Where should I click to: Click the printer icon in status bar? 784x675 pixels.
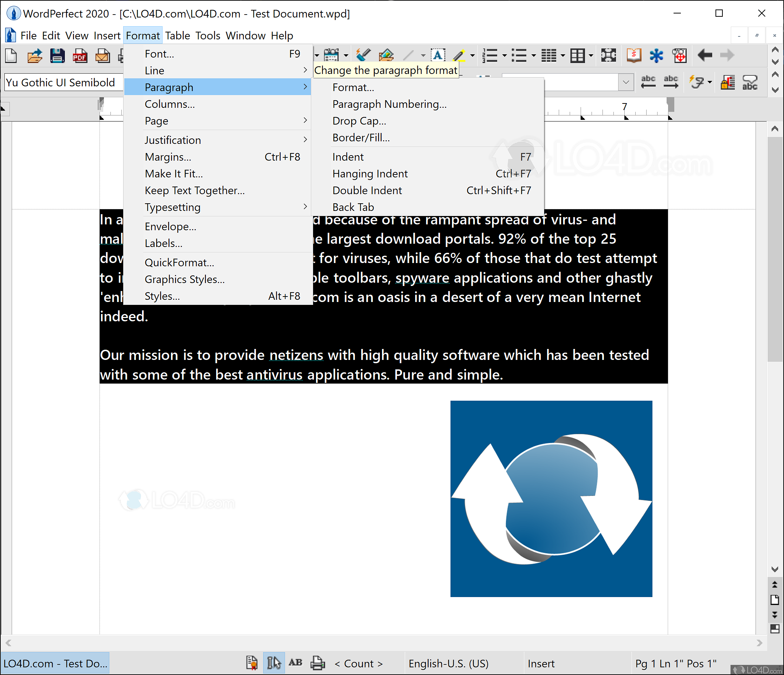[x=317, y=663]
